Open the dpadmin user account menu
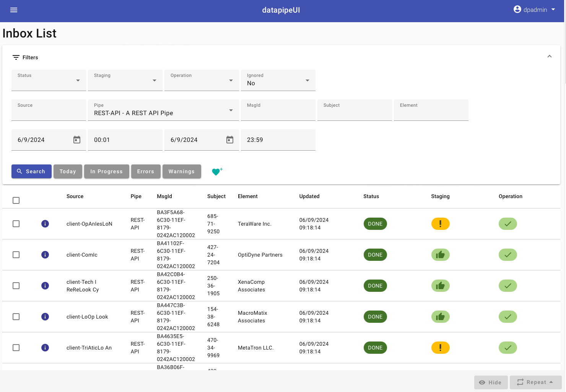This screenshot has height=392, width=566. coord(534,10)
